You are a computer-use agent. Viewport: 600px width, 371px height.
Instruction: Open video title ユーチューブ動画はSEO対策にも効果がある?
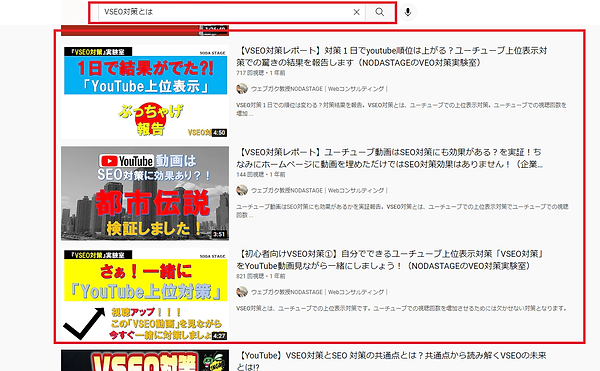pos(390,158)
